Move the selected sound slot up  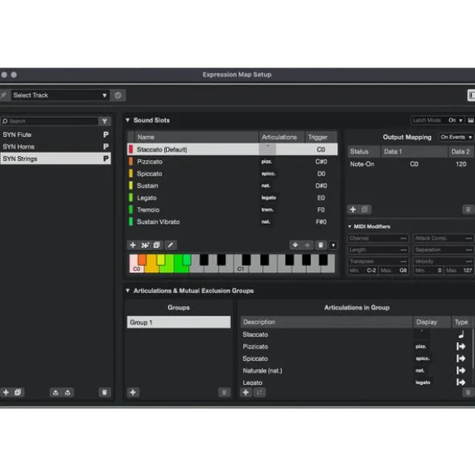click(x=308, y=245)
